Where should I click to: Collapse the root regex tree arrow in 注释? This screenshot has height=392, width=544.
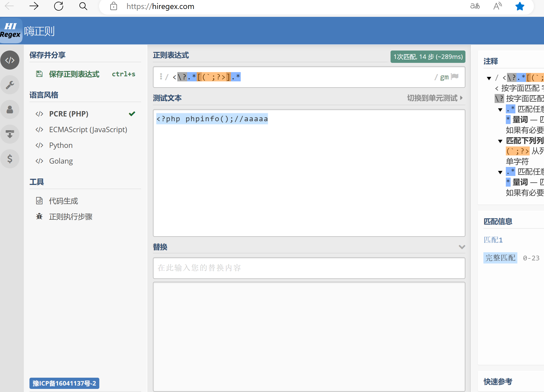tap(489, 78)
